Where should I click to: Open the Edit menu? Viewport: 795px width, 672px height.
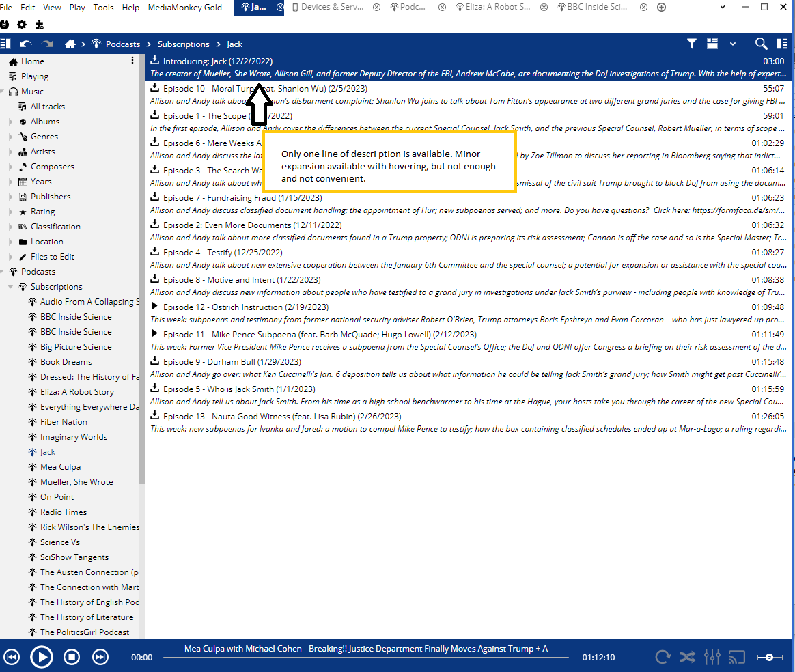[x=27, y=7]
